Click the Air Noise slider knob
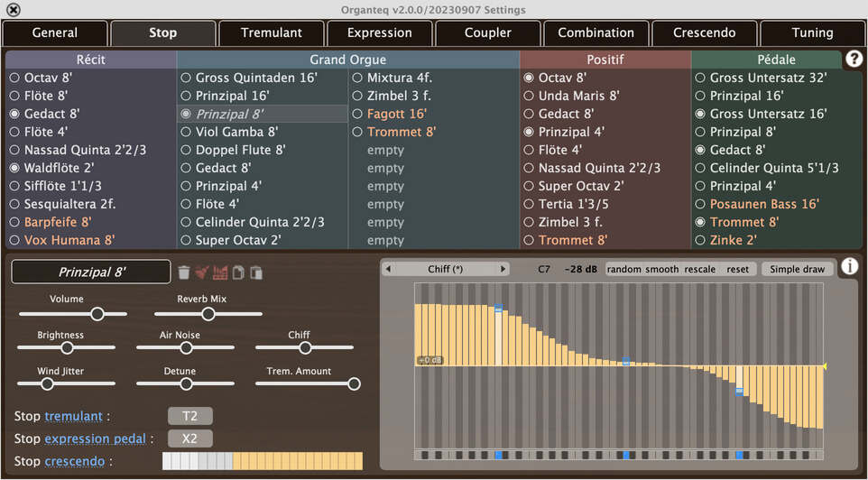Viewport: 868px width, 480px height. click(x=186, y=347)
